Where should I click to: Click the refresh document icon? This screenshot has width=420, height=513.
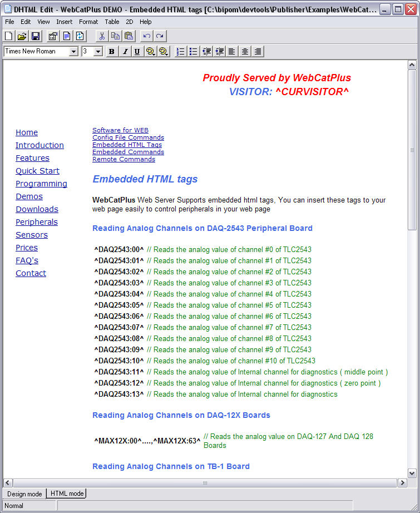80,36
